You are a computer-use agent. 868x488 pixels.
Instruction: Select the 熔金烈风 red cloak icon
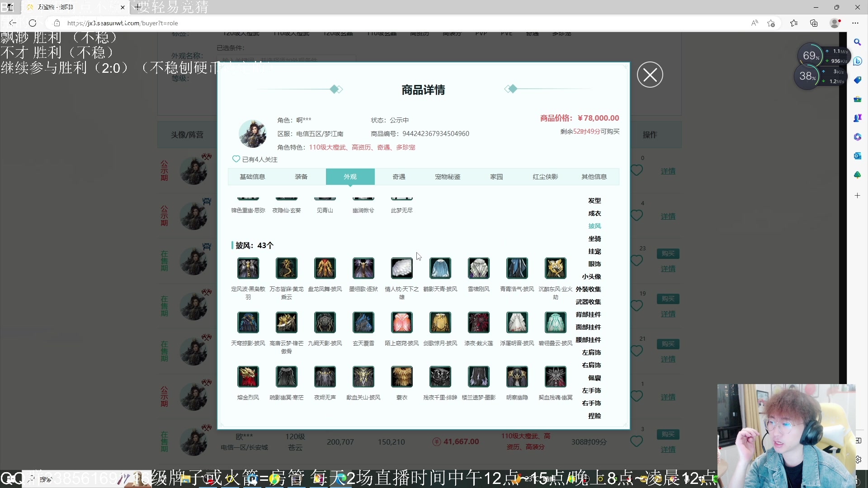(x=248, y=377)
